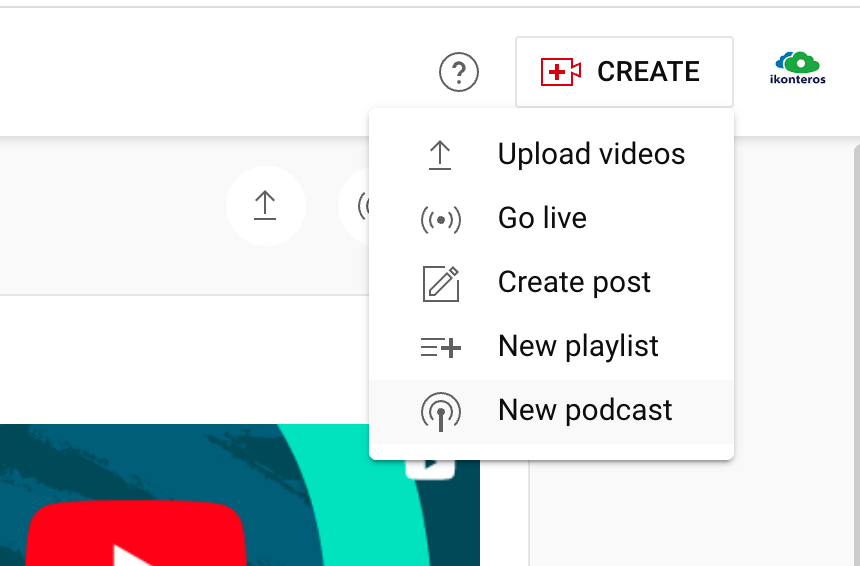Open the ikonteros account avatar menu
860x566 pixels.
pyautogui.click(x=797, y=69)
